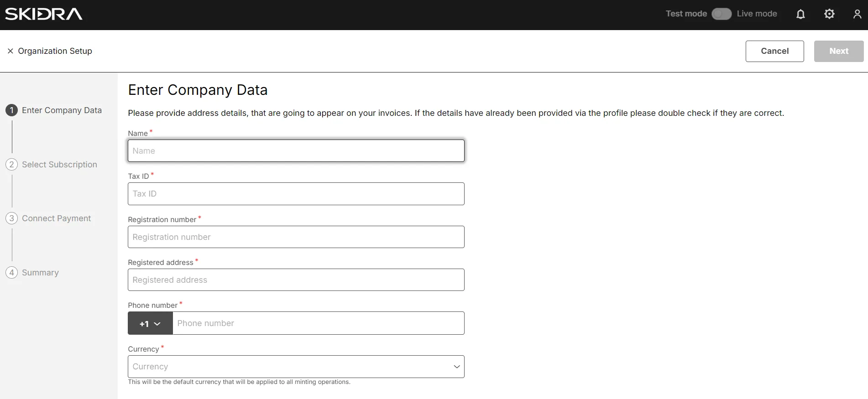Screen dimensions: 868x399
Task: Open the notifications bell
Action: coord(800,14)
